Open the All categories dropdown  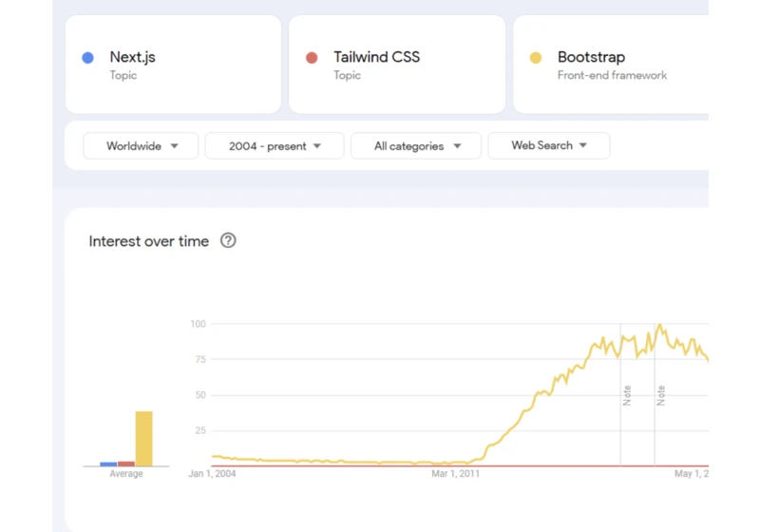[x=416, y=146]
